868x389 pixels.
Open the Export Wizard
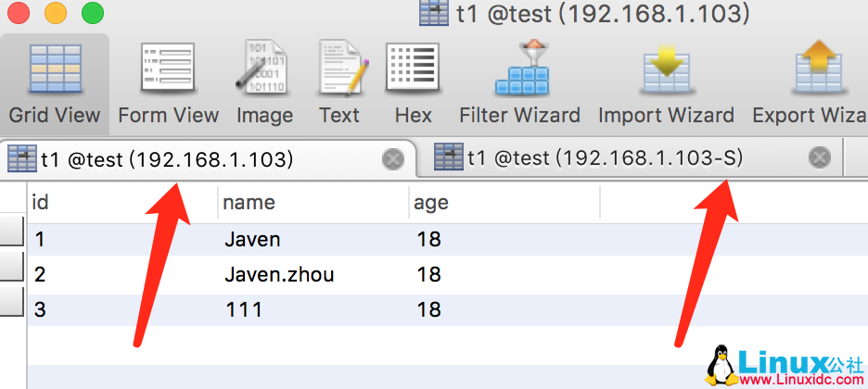point(816,85)
